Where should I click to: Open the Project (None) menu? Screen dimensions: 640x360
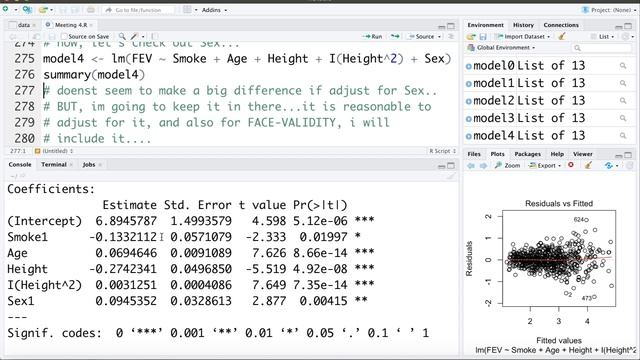(609, 10)
